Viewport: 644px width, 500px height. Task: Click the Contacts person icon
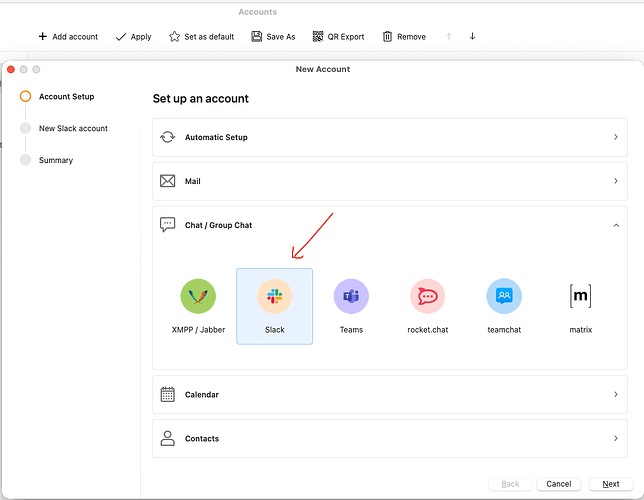(x=168, y=438)
